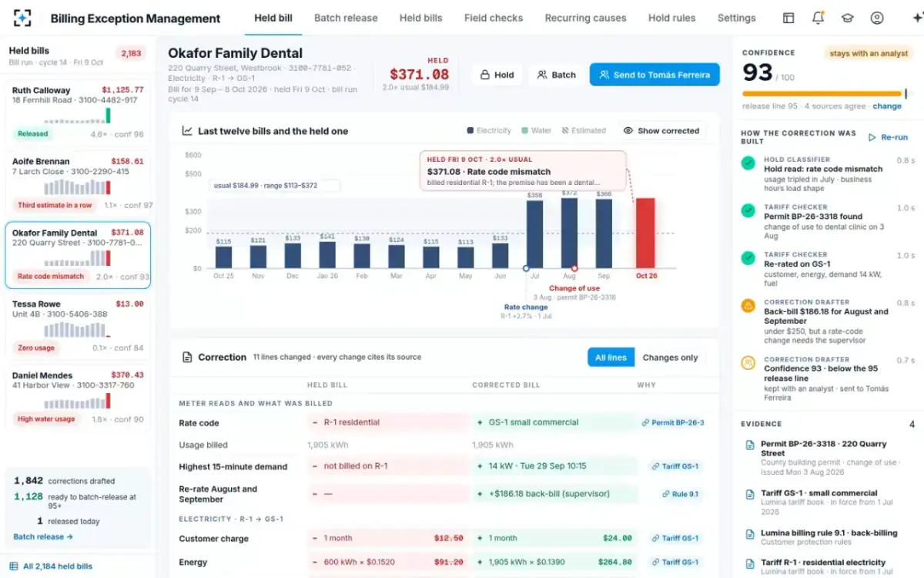The image size is (924, 578).
Task: Click the +$186.18 back-bill corrected cell
Action: (x=554, y=494)
